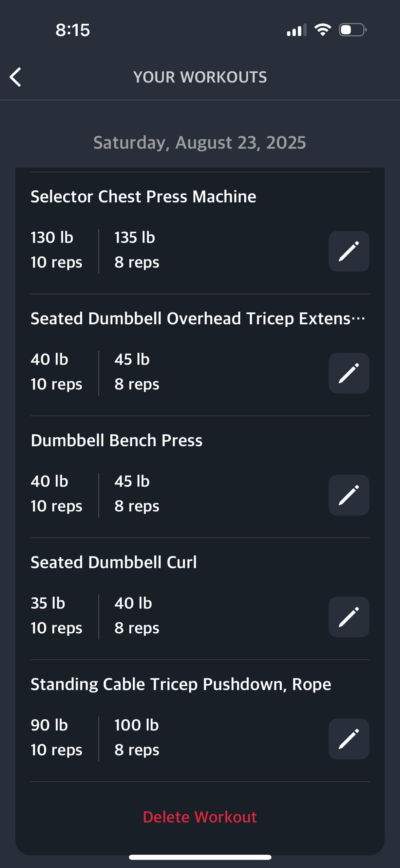This screenshot has width=400, height=868.
Task: Tap the Wi-Fi status icon
Action: [323, 30]
